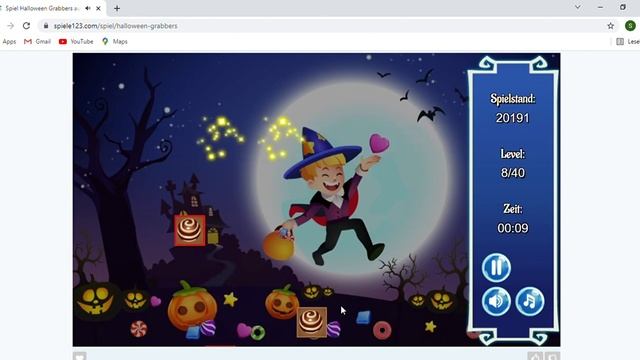This screenshot has height=360, width=640.
Task: Open the Chrome profile avatar S
Action: tap(631, 26)
